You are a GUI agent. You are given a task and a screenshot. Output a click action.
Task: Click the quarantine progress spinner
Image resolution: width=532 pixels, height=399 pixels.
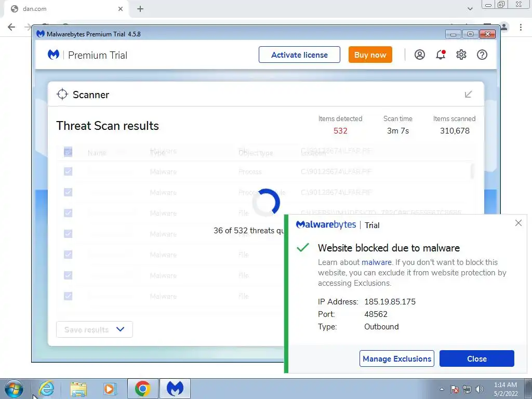coord(267,203)
